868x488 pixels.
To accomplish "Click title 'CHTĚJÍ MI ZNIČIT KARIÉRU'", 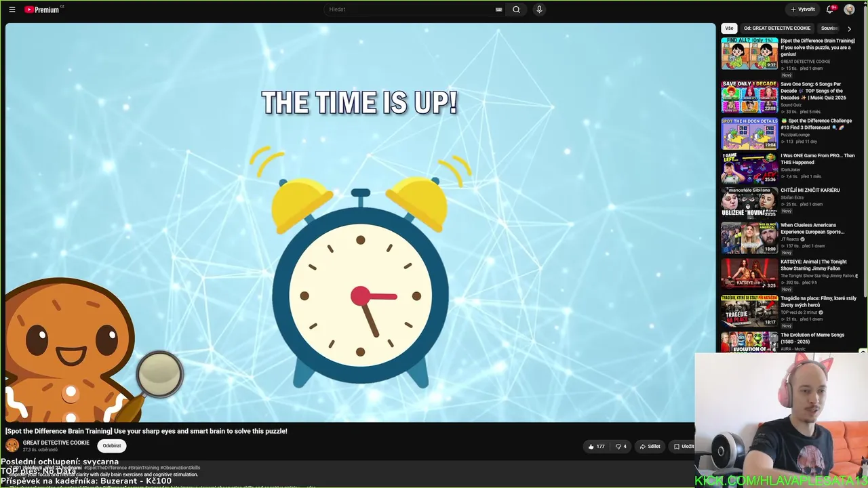I will tap(810, 190).
